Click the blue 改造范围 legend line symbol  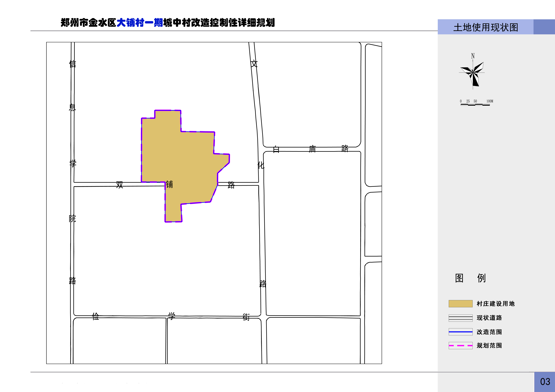tap(461, 332)
